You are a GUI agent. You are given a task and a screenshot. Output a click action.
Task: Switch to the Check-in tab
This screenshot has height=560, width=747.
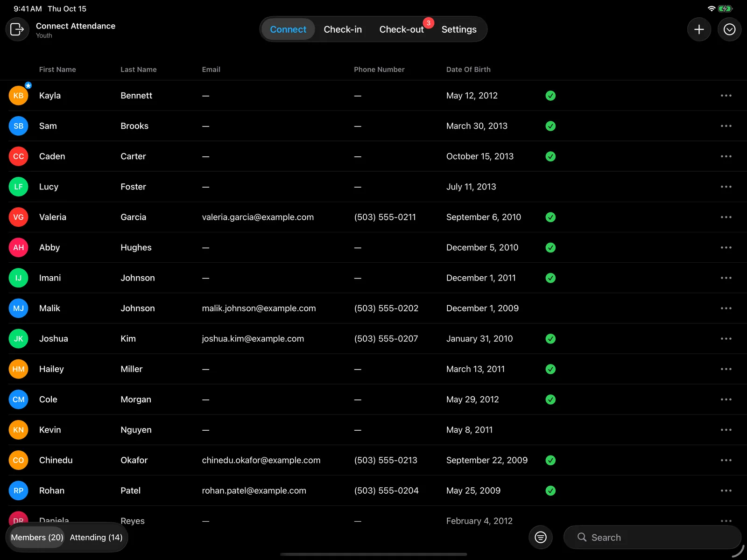[x=343, y=29]
